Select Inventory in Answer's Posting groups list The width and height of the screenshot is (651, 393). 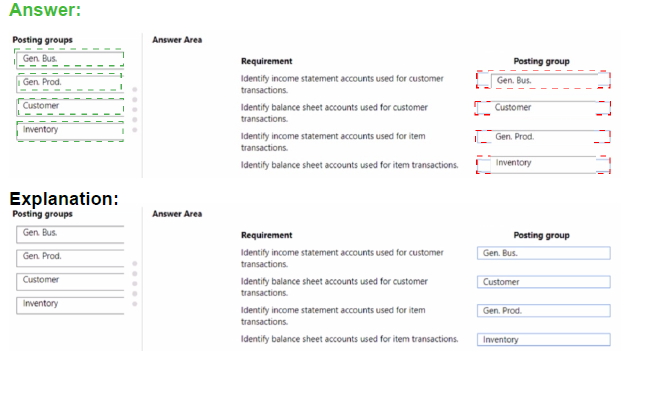(x=70, y=131)
